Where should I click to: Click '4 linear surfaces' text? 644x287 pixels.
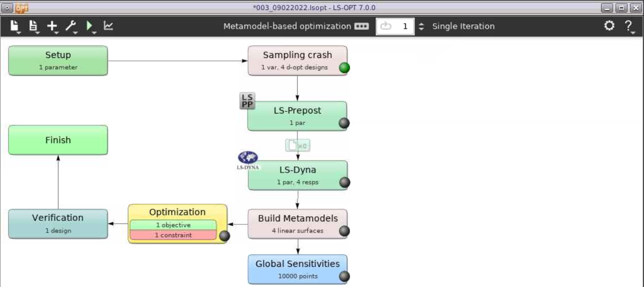[x=298, y=231]
